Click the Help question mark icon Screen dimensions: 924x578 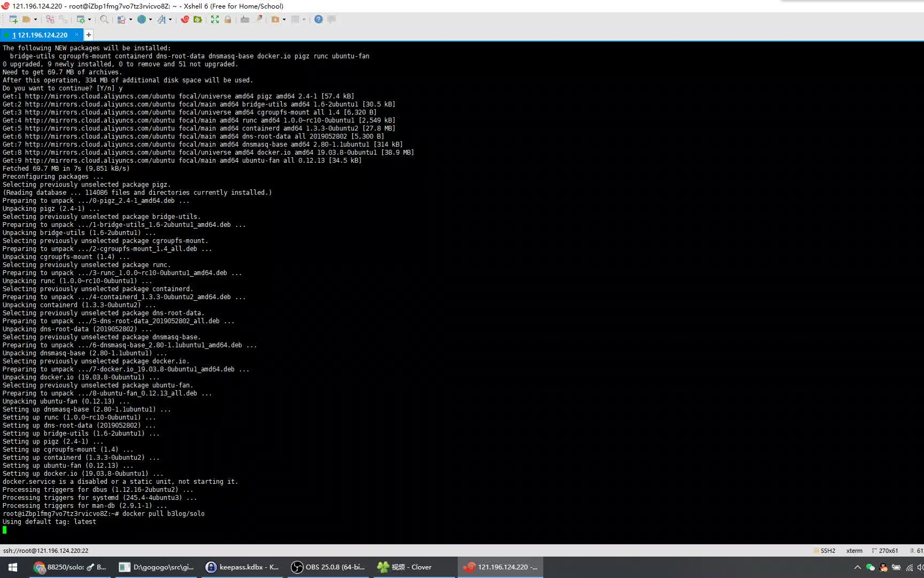pos(318,20)
